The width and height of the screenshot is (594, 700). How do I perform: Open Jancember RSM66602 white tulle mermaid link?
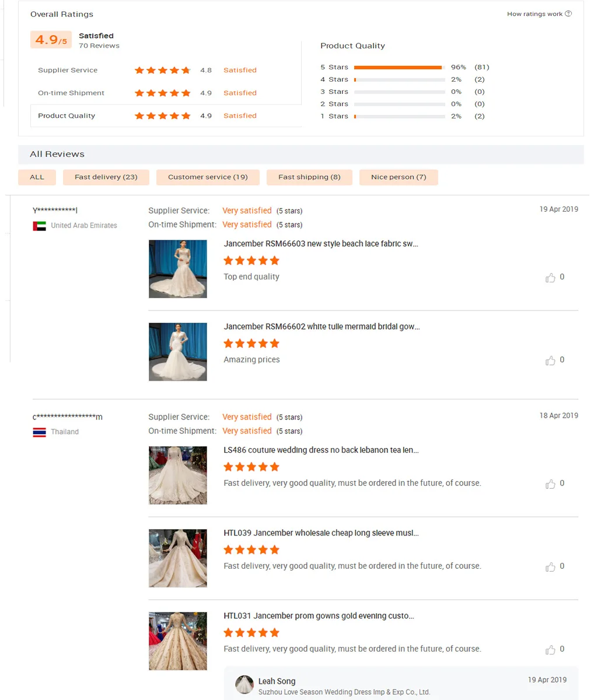click(322, 327)
